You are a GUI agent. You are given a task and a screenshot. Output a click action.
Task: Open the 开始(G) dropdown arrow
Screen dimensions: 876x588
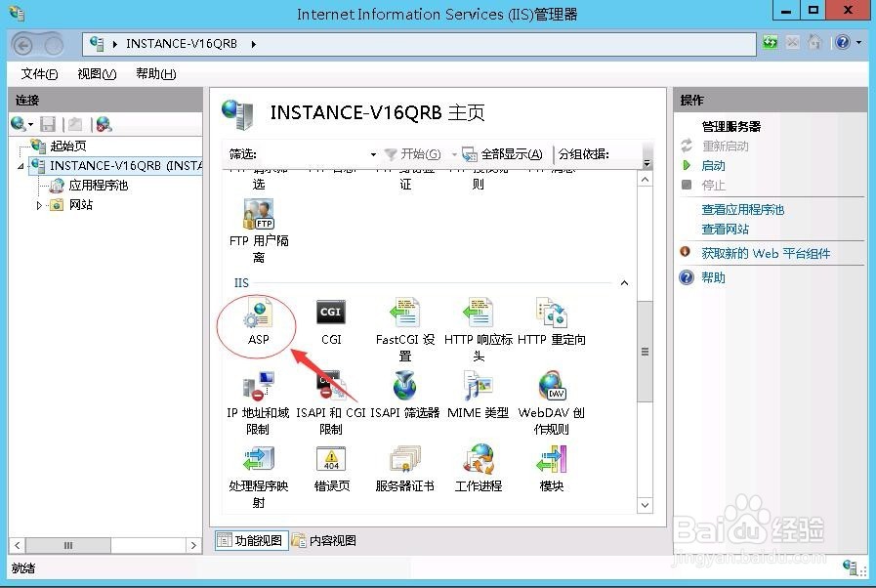point(454,154)
